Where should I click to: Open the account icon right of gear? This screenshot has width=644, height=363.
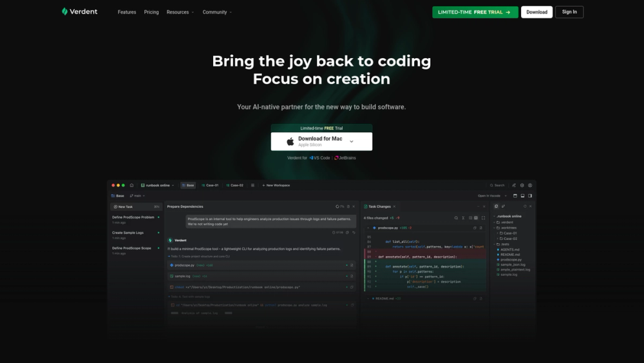530,186
